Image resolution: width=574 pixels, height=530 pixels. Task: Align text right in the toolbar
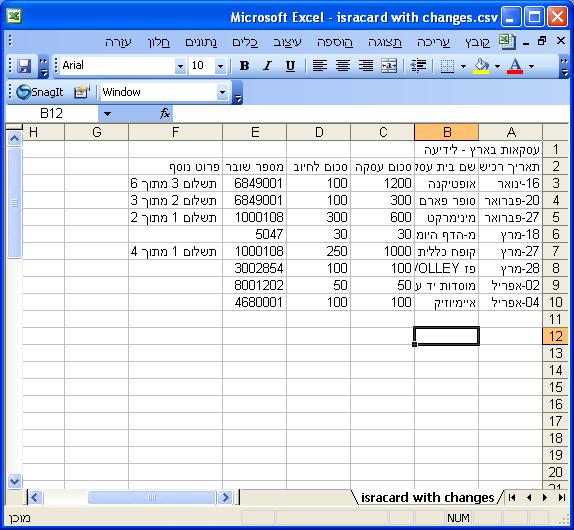(366, 66)
